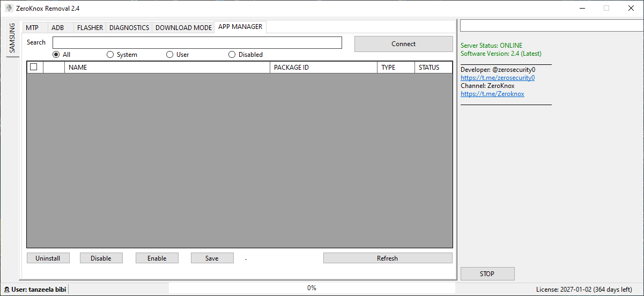
Task: Focus the Search input field
Action: coord(197,42)
